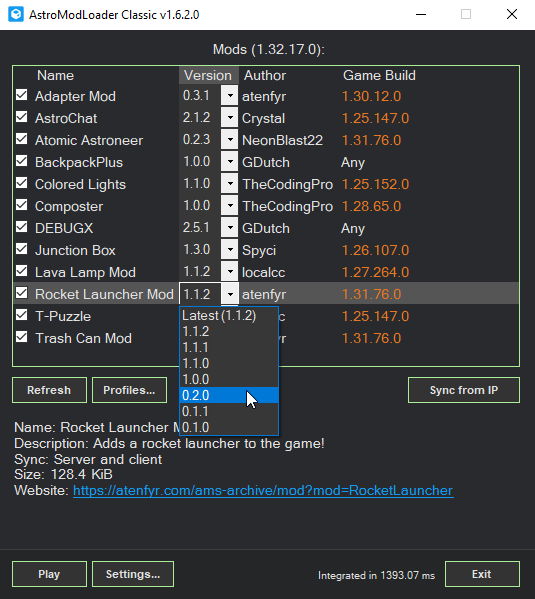Viewport: 535px width, 599px height.
Task: Choose version 0.1.0 from the list
Action: click(x=229, y=427)
